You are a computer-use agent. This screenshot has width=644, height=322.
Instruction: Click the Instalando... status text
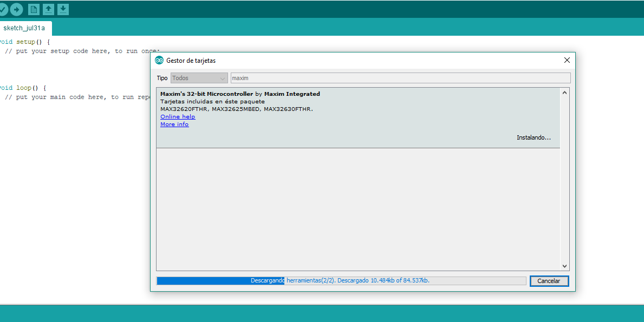(x=533, y=137)
